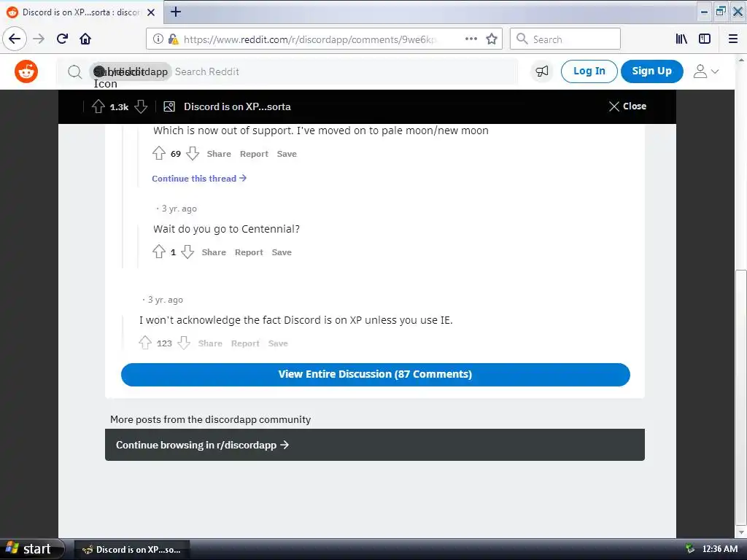
Task: Select the Discord is on XP browser tab
Action: pos(81,12)
